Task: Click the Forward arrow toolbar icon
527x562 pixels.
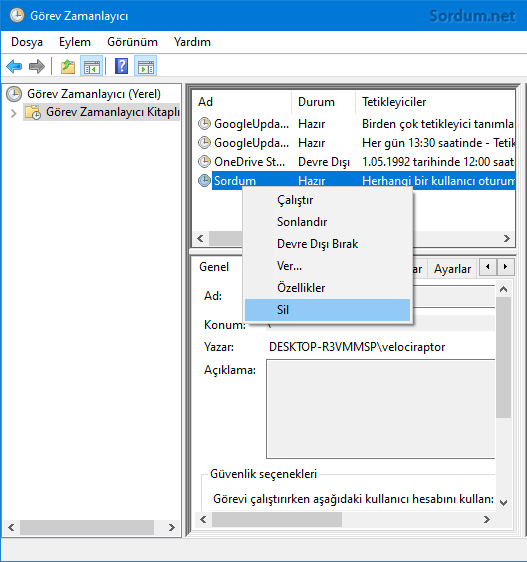Action: click(37, 66)
